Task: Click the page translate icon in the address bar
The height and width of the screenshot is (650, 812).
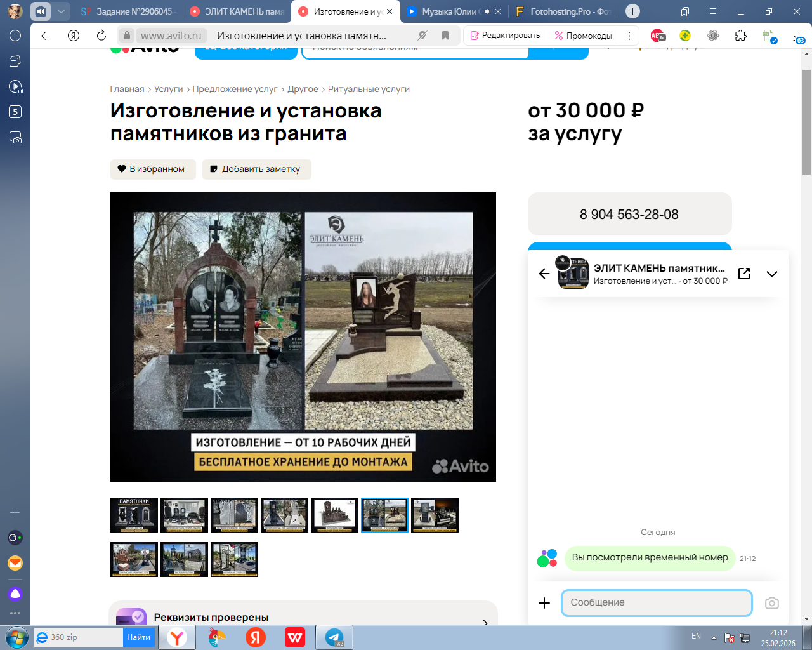Action: click(x=422, y=36)
